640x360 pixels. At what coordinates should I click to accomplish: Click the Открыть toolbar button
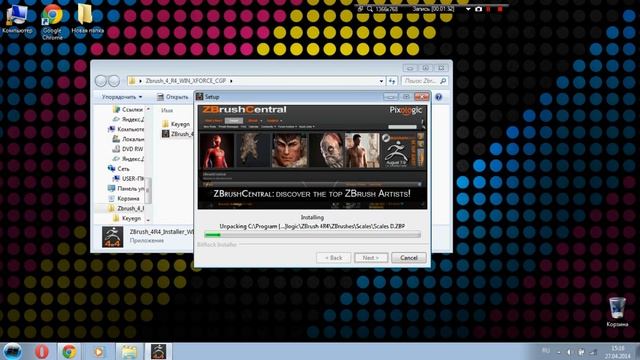(x=172, y=97)
